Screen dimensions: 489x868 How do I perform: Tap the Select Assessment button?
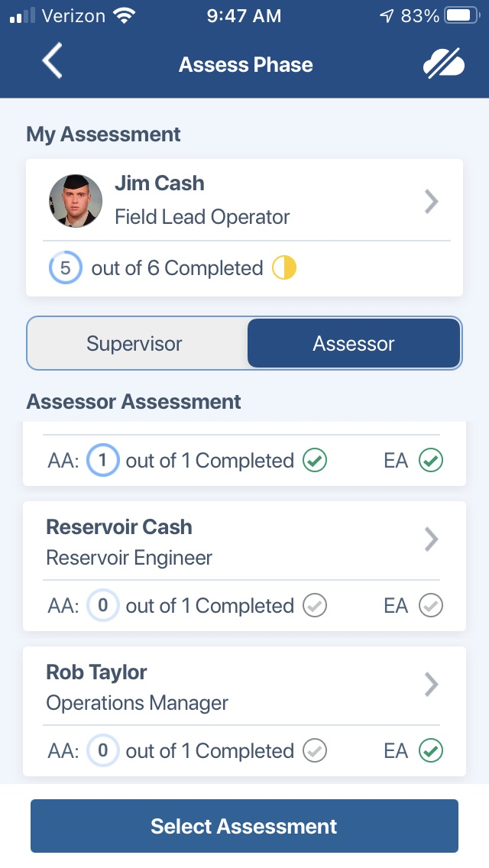coord(244,826)
